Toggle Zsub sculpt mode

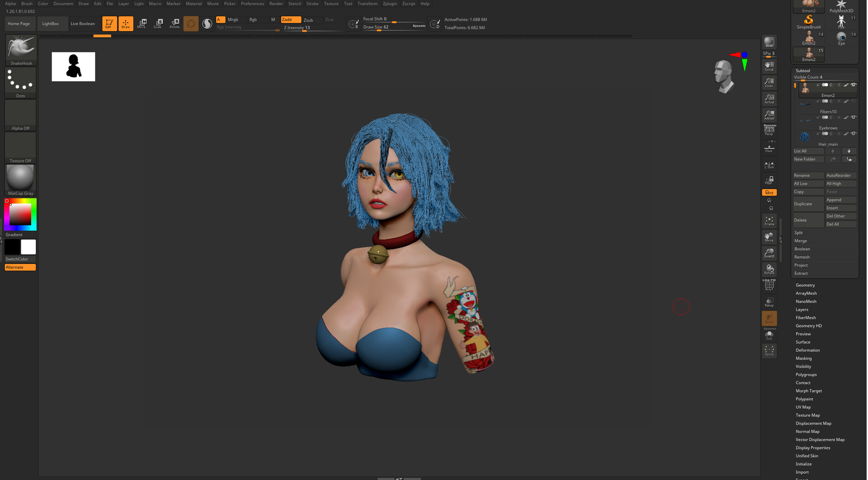(308, 20)
